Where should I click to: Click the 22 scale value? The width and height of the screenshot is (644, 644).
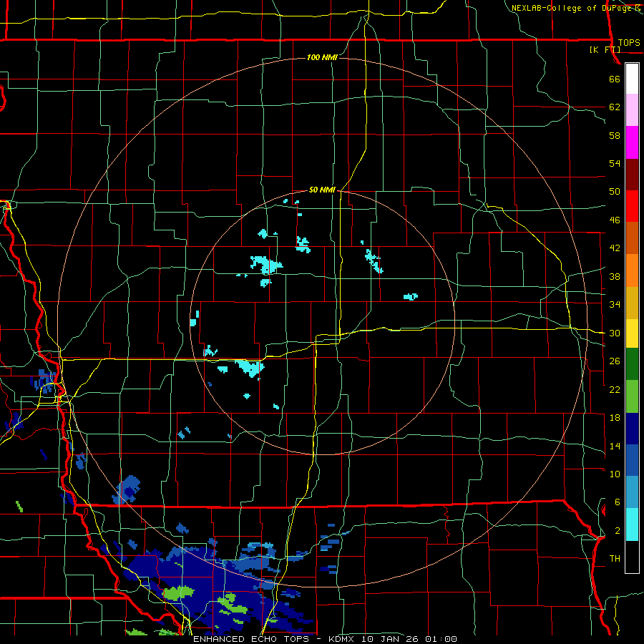[615, 389]
